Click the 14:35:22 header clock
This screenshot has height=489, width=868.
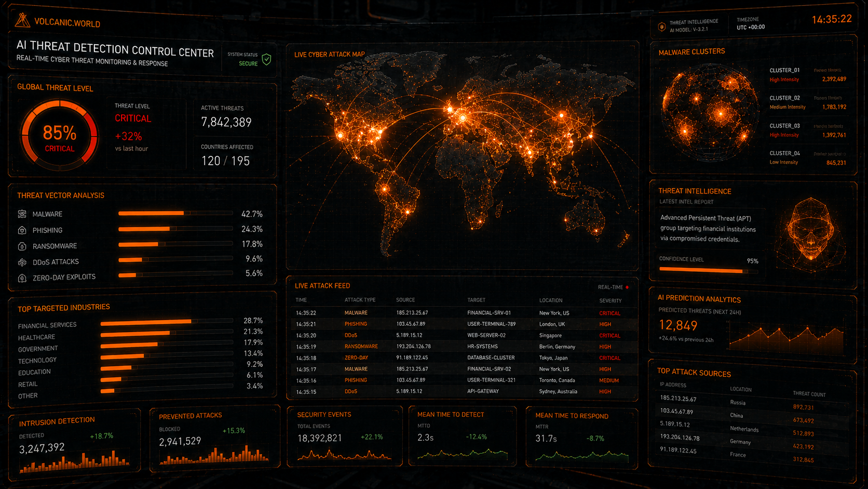[x=832, y=19]
